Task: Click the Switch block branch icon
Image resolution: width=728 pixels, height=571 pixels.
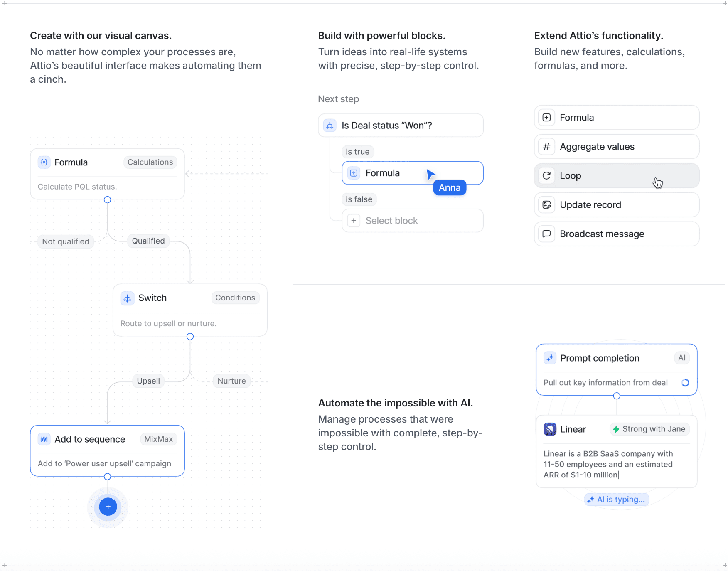Action: 128,298
